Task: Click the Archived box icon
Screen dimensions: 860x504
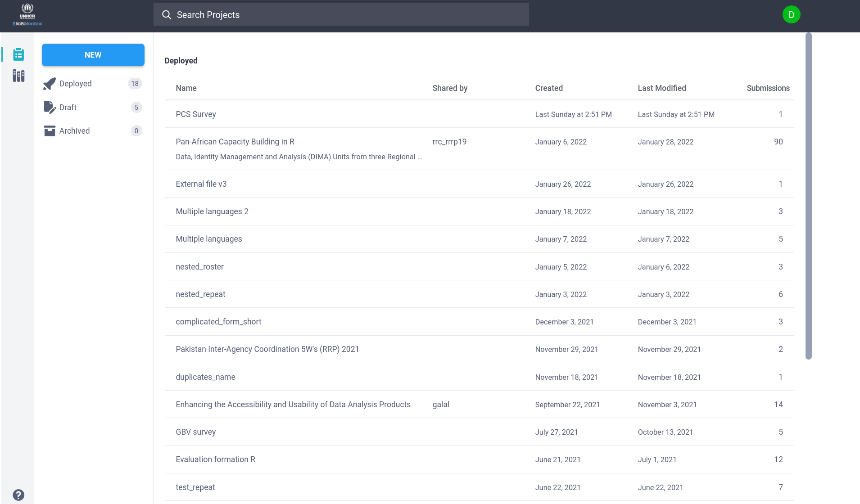Action: (50, 131)
